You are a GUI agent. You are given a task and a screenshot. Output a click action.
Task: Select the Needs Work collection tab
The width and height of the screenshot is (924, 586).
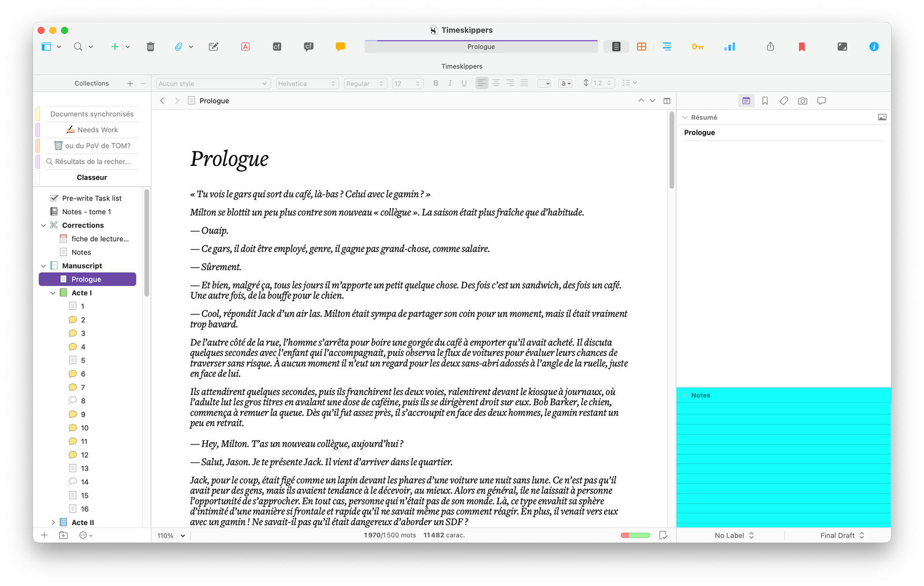coord(92,130)
